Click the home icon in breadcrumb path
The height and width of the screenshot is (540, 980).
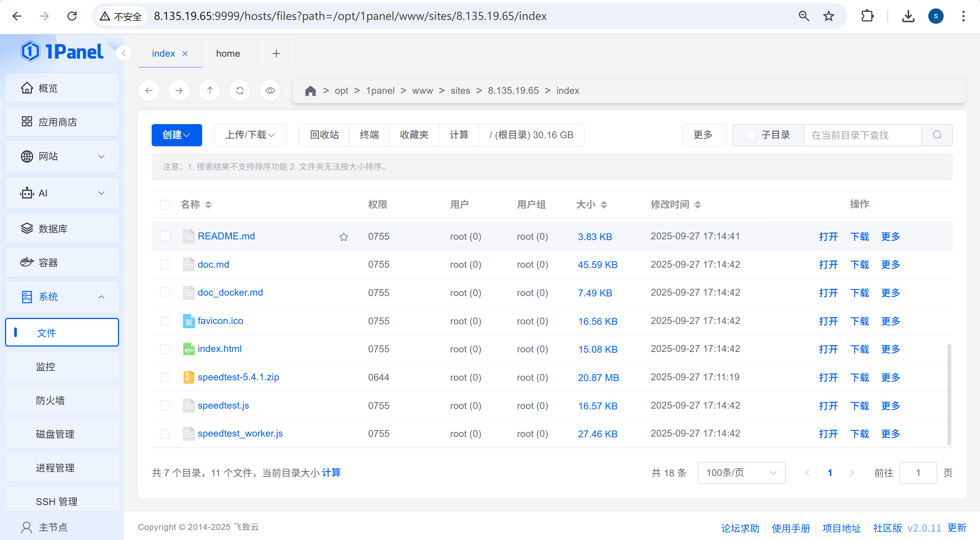coord(310,91)
